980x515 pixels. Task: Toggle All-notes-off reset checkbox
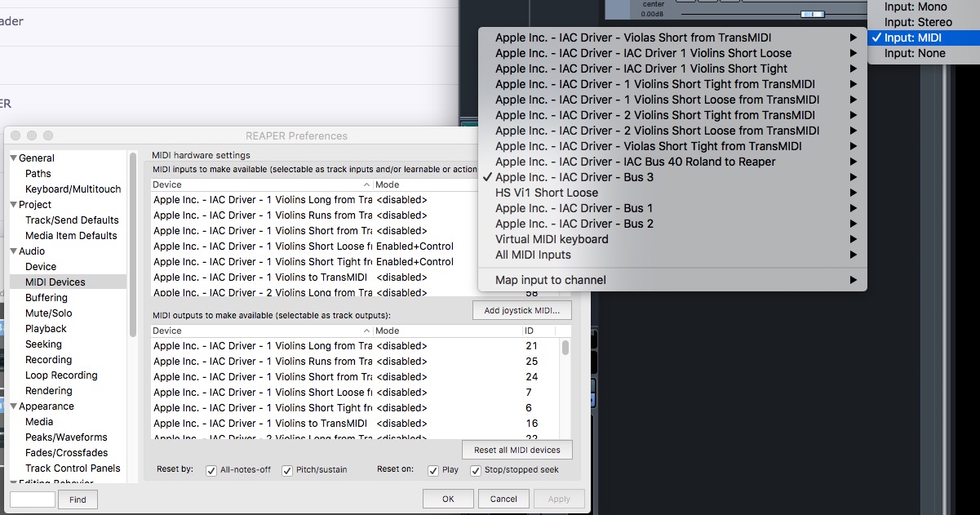211,471
